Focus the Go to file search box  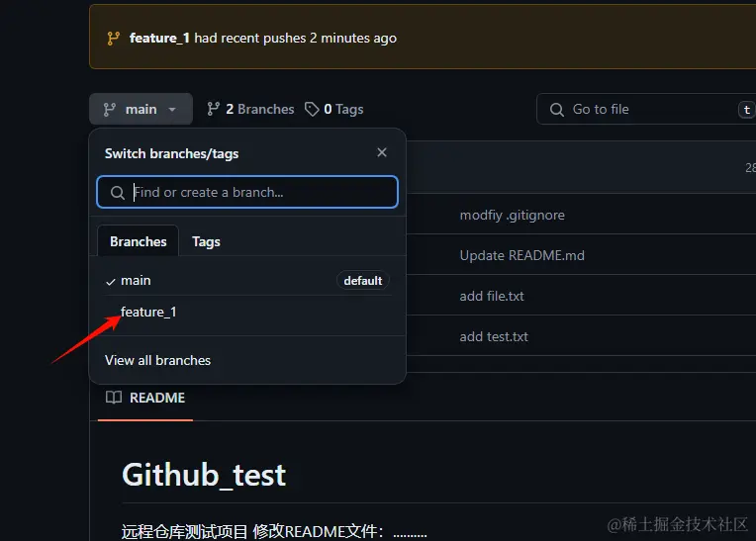tap(646, 110)
